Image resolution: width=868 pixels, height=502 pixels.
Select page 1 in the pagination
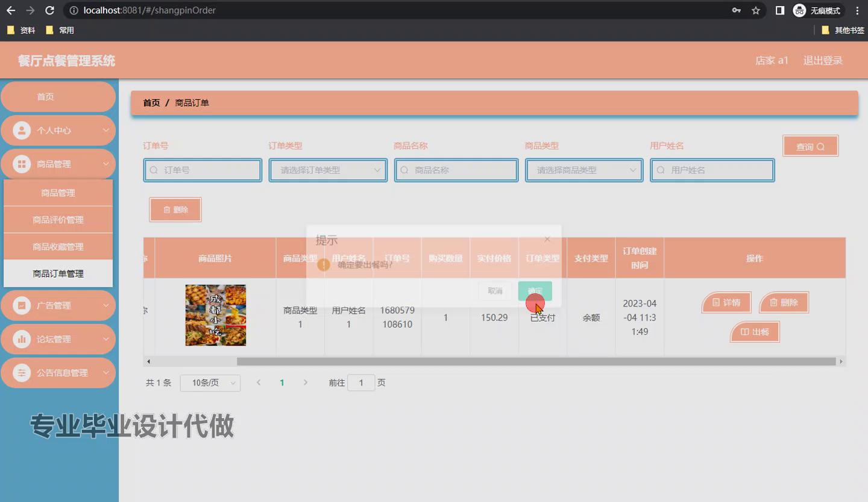[281, 383]
